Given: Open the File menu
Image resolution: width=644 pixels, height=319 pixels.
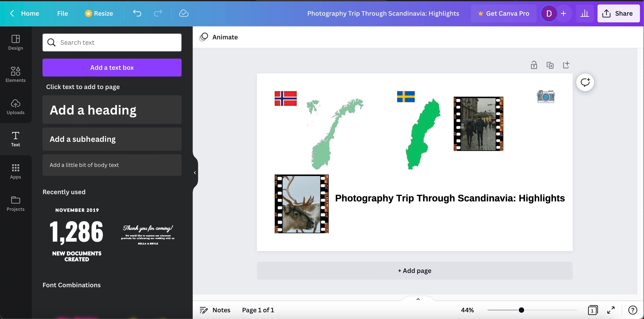Looking at the screenshot, I should pos(62,13).
